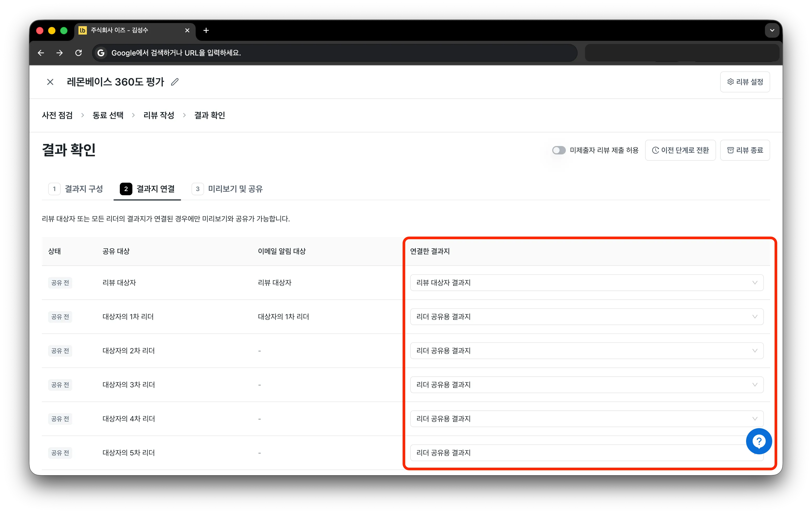Go to 리뷰 작성 step
The image size is (812, 514).
click(x=159, y=115)
